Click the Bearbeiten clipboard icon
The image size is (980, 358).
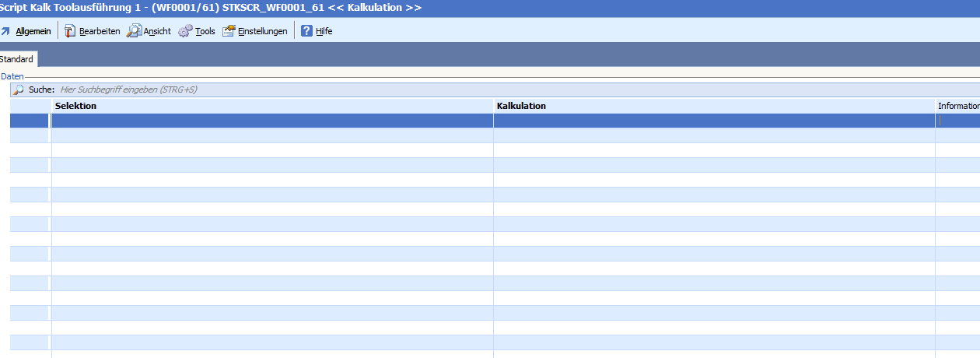[70, 31]
